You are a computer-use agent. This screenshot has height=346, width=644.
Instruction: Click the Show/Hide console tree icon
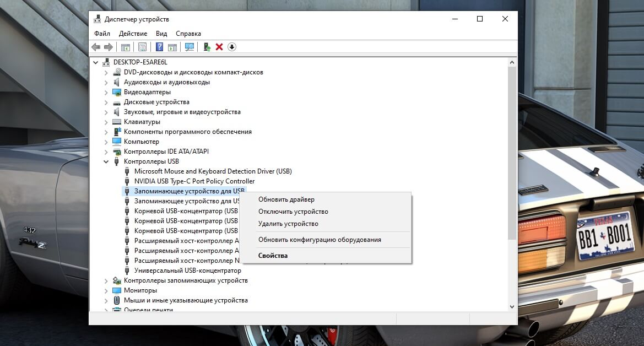[125, 47]
